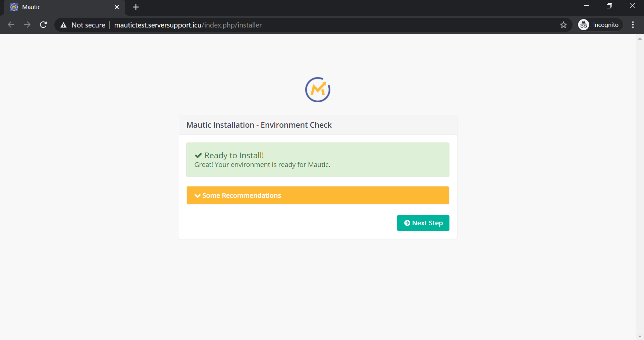Go back to the previous page
The height and width of the screenshot is (340, 644).
tap(11, 25)
